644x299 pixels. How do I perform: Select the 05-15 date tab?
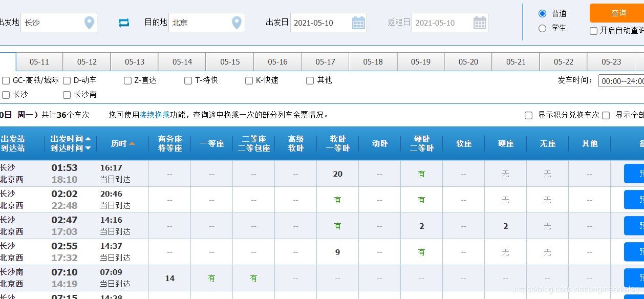[x=230, y=62]
